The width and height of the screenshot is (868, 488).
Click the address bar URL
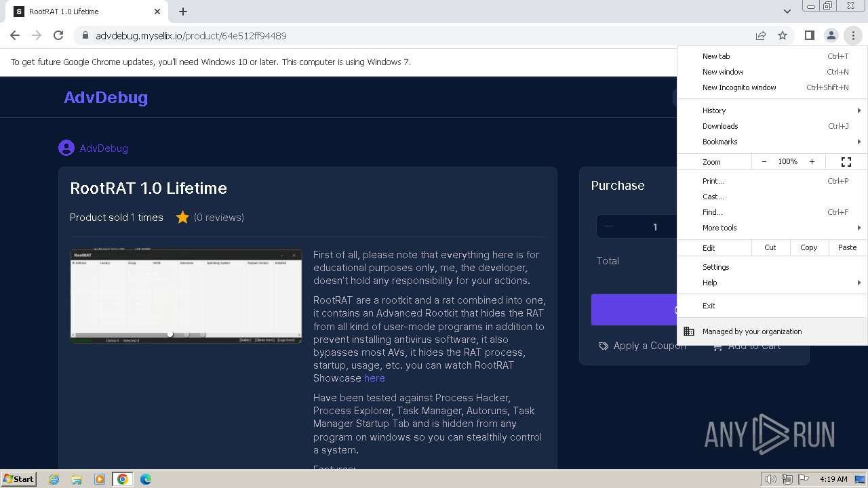click(191, 35)
